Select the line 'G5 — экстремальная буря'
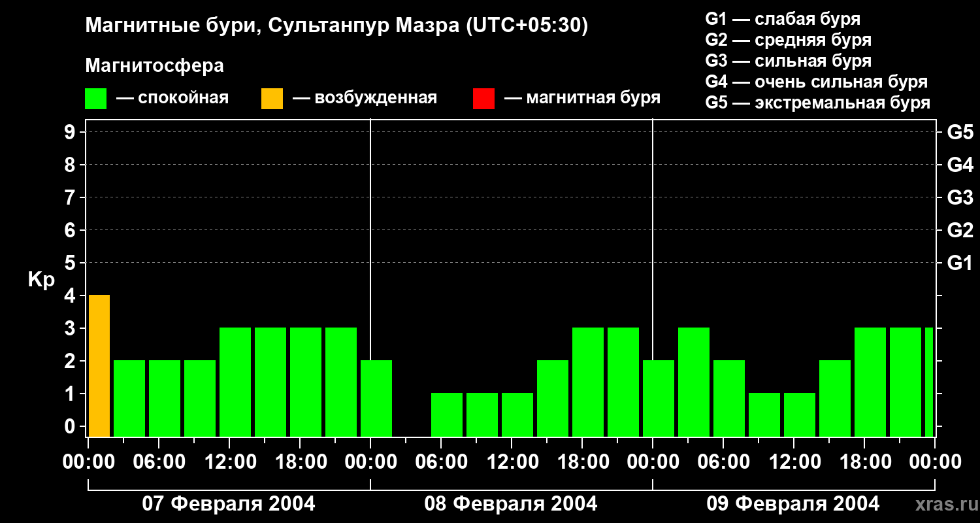 818,103
